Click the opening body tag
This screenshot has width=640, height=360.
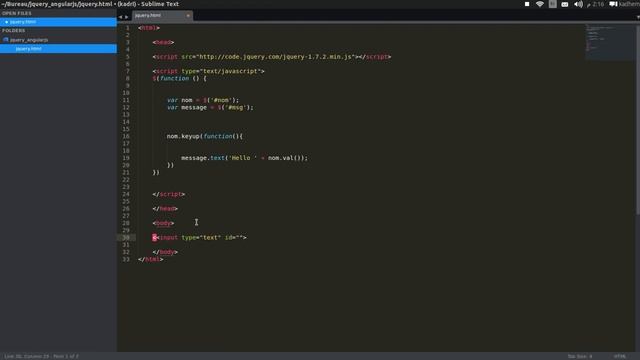163,223
